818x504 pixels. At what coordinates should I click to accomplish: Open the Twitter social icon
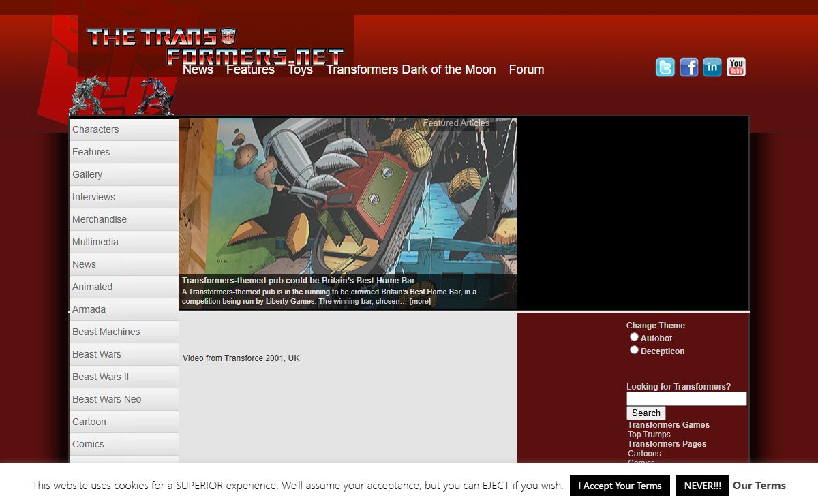[x=665, y=67]
